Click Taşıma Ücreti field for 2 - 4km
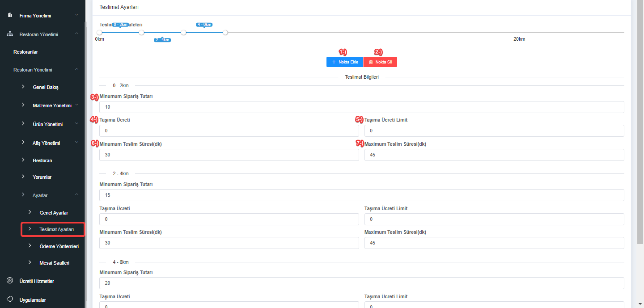Viewport: 644px width, 308px height. (229, 219)
